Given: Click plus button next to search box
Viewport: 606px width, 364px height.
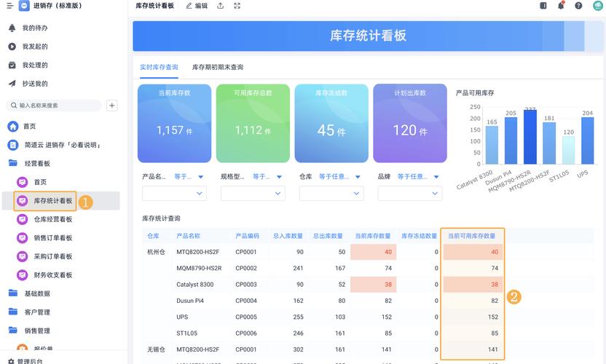Looking at the screenshot, I should tap(112, 106).
